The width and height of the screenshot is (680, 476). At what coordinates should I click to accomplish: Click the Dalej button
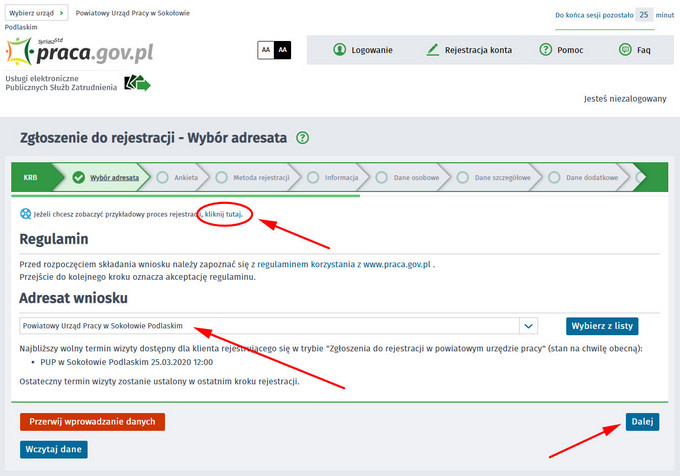(642, 422)
